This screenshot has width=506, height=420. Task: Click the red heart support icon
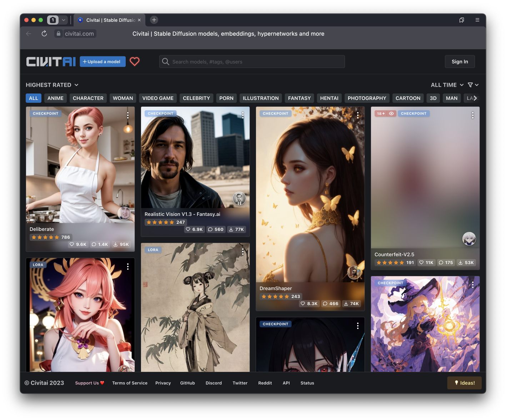tap(135, 62)
